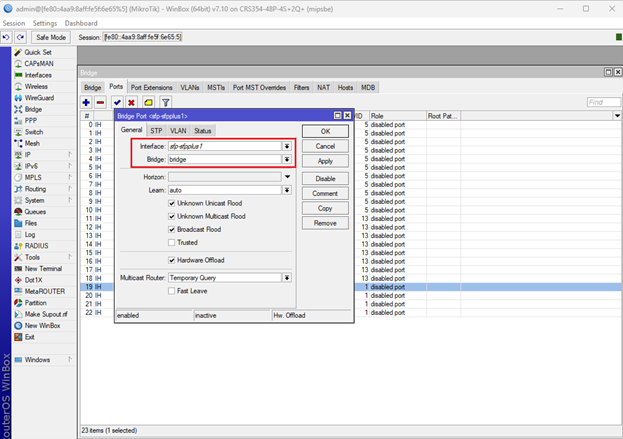The width and height of the screenshot is (623, 439).
Task: Open CAPsMAN menu icon
Action: coord(18,64)
